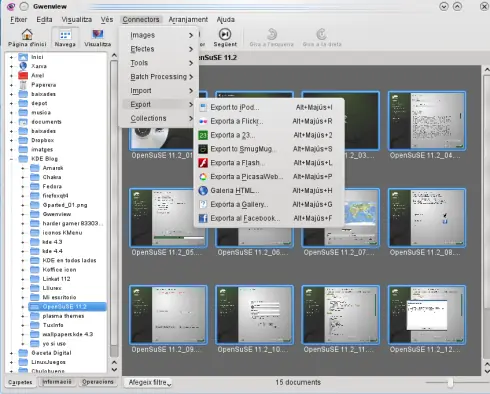
Task: Click the PicasaWeb export icon
Action: pyautogui.click(x=203, y=177)
